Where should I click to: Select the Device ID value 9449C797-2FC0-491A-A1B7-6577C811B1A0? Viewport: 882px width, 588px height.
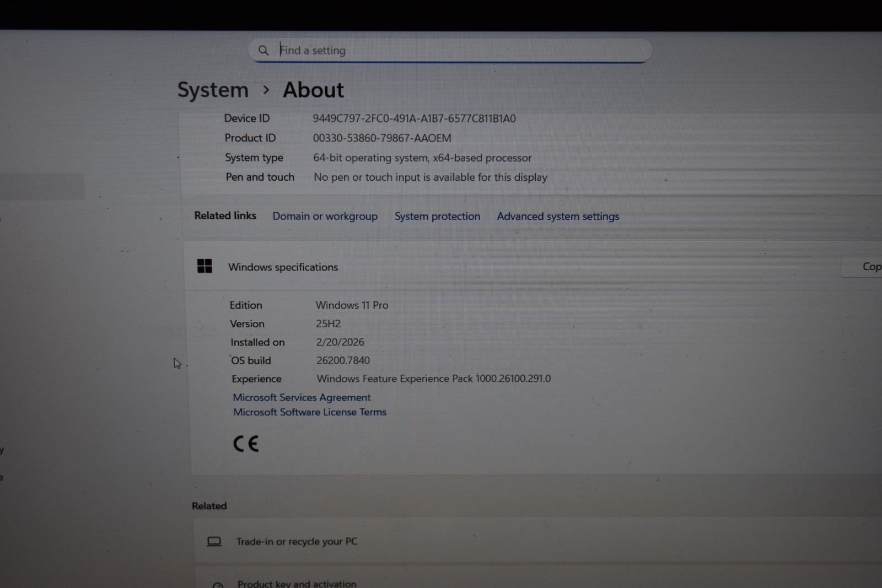(414, 118)
